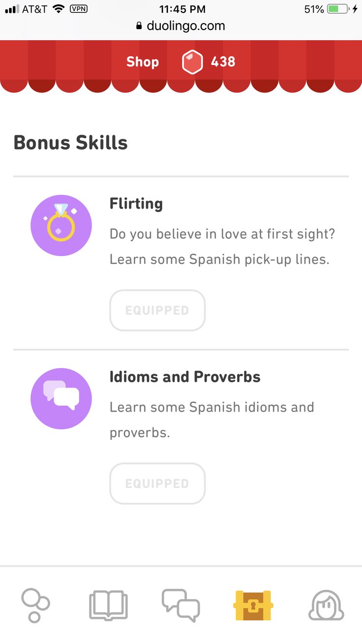Click the Equipped button under Flirting
362x644 pixels.
157,310
